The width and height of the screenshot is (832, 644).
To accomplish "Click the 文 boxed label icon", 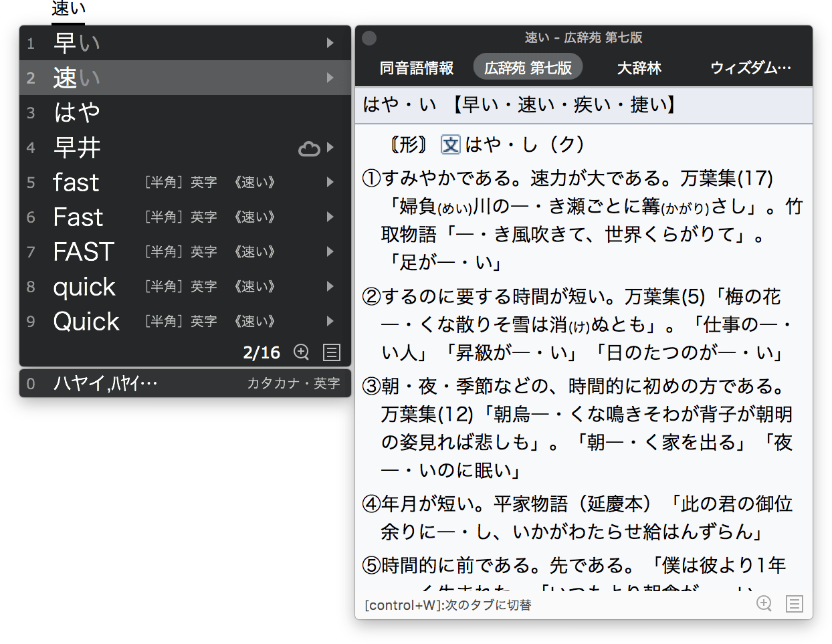I will click(451, 144).
